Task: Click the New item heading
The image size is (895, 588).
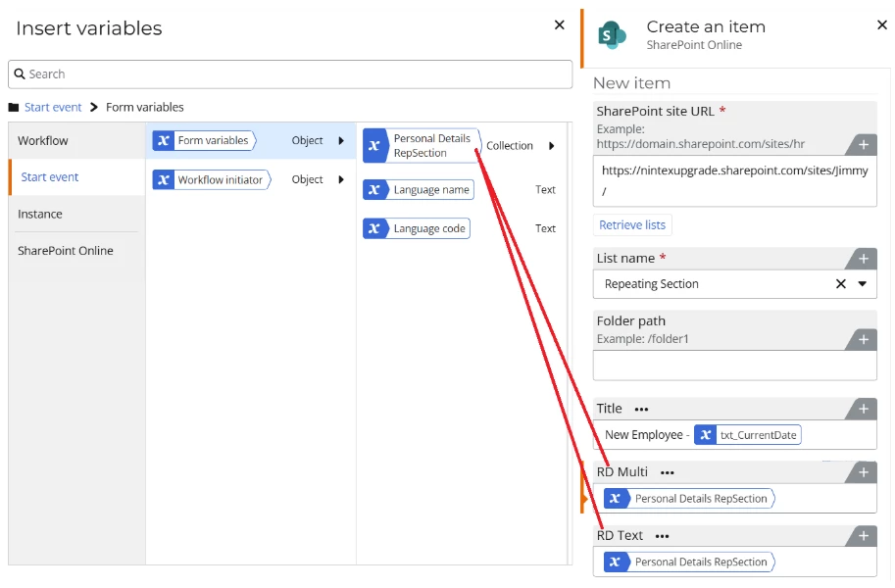Action: (631, 83)
